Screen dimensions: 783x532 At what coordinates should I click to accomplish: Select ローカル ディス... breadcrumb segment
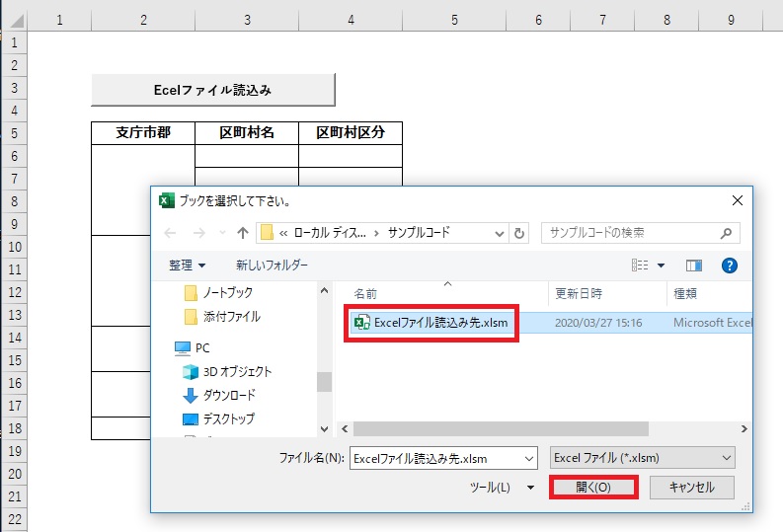pyautogui.click(x=330, y=233)
